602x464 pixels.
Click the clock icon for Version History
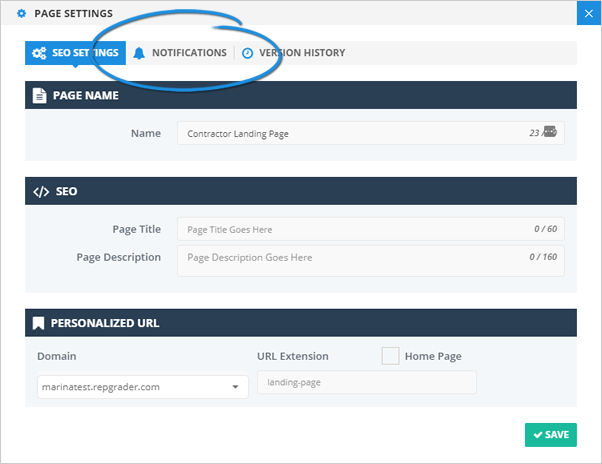(x=247, y=53)
